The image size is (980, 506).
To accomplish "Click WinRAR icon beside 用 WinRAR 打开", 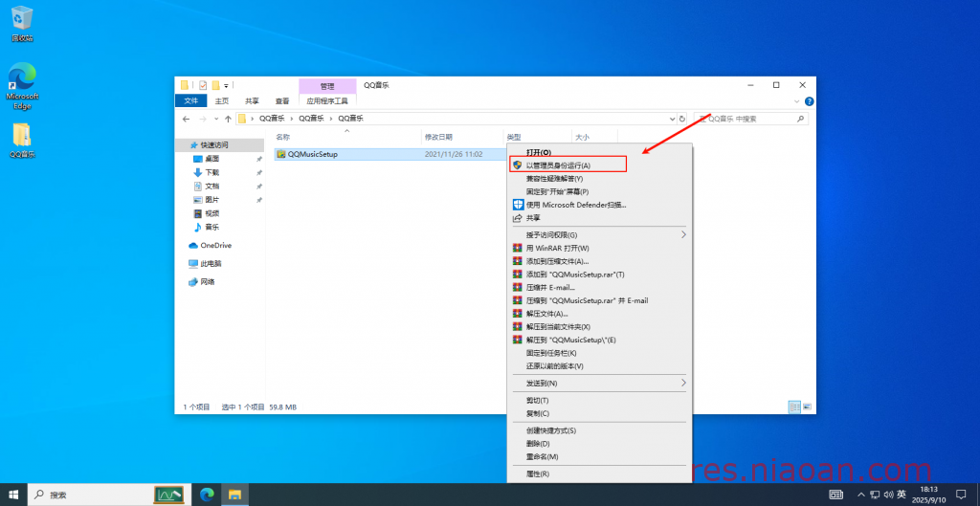I will (x=518, y=248).
